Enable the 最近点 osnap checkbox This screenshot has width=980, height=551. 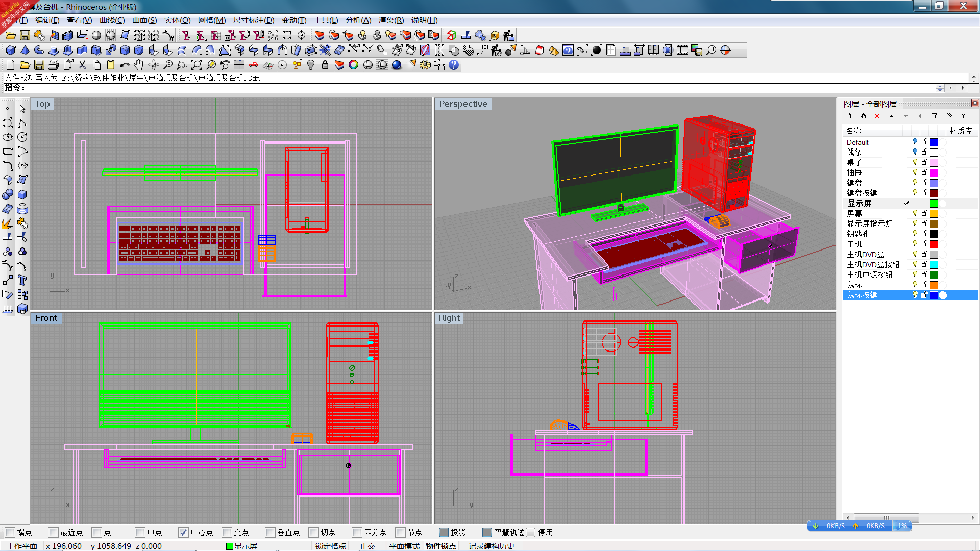coord(53,532)
